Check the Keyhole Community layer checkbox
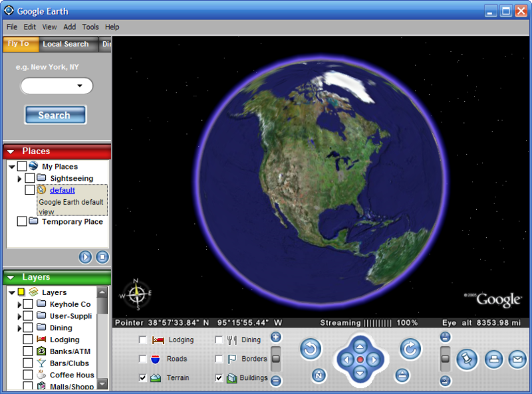The height and width of the screenshot is (394, 532). tap(28, 304)
